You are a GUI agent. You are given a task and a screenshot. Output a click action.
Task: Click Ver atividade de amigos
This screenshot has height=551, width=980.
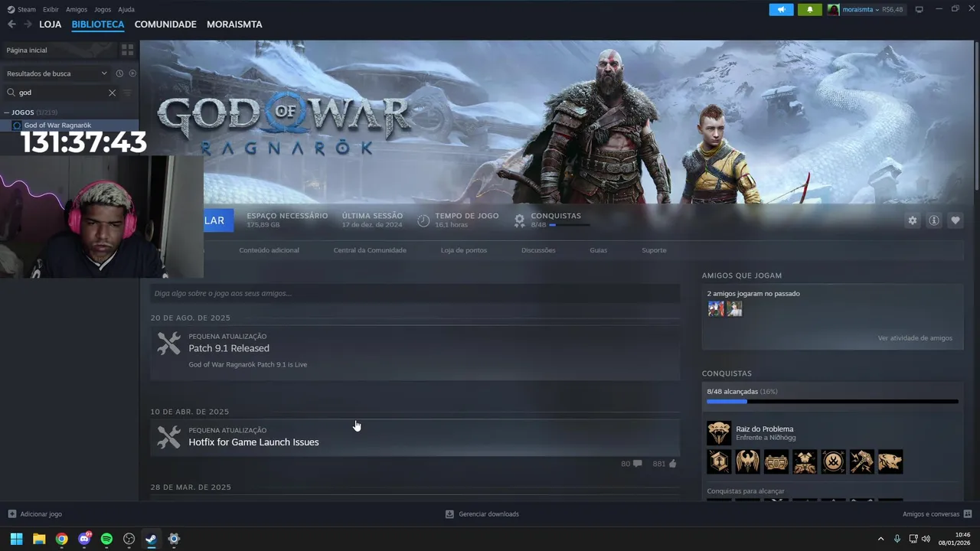(915, 338)
